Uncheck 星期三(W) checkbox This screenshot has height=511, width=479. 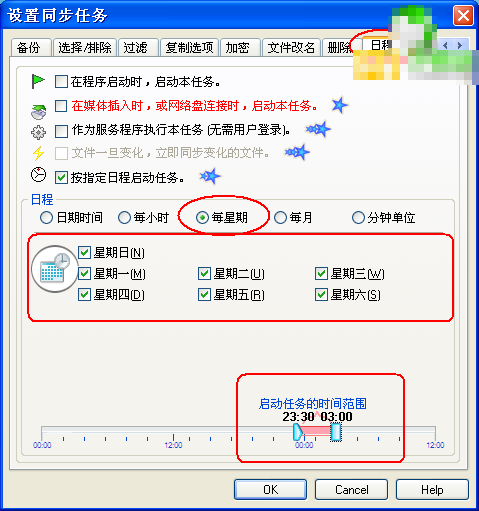tap(321, 274)
